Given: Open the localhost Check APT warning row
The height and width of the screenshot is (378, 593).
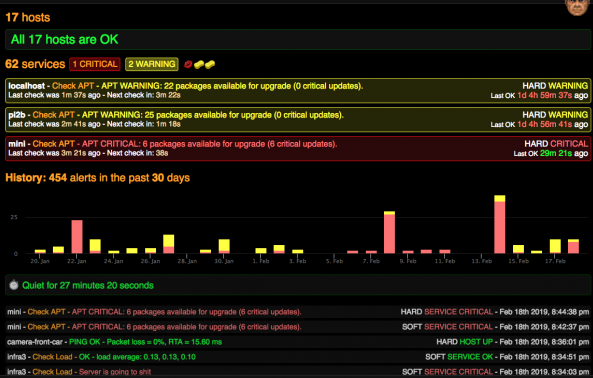Looking at the screenshot, I should click(x=298, y=90).
